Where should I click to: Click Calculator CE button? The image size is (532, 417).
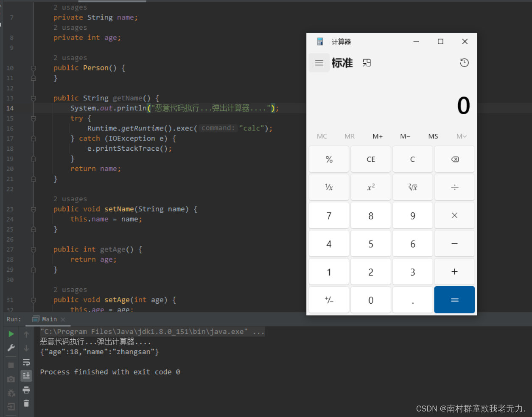[371, 159]
